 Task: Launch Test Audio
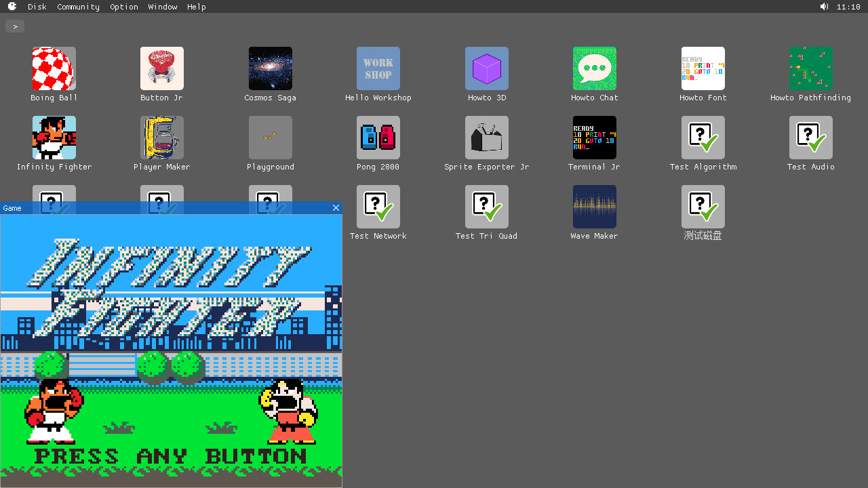click(x=810, y=137)
